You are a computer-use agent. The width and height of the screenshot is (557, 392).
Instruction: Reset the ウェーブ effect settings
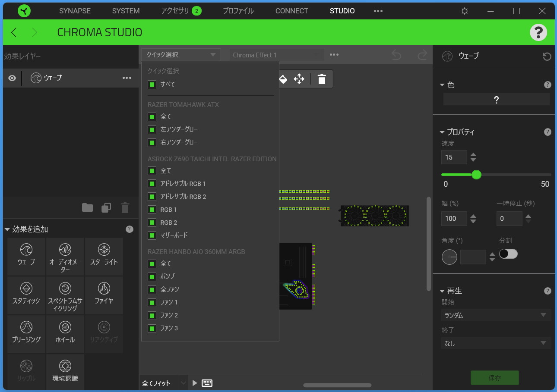coord(547,56)
